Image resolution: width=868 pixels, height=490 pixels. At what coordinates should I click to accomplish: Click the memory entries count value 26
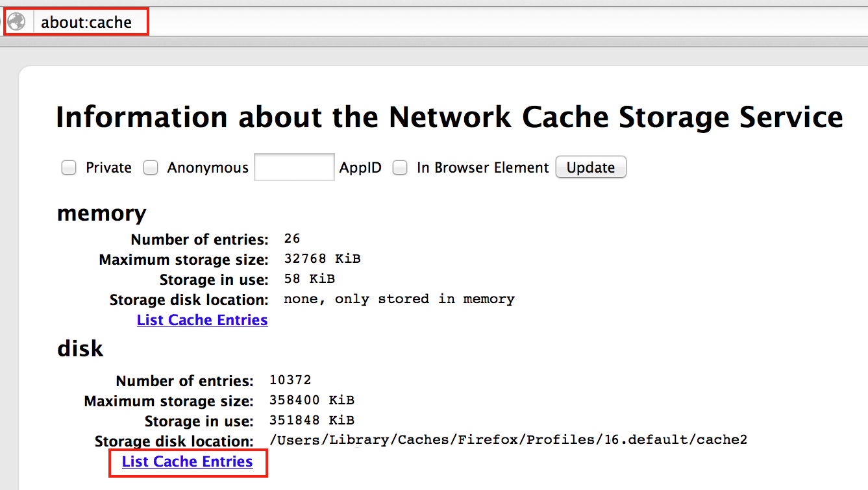[x=291, y=238]
